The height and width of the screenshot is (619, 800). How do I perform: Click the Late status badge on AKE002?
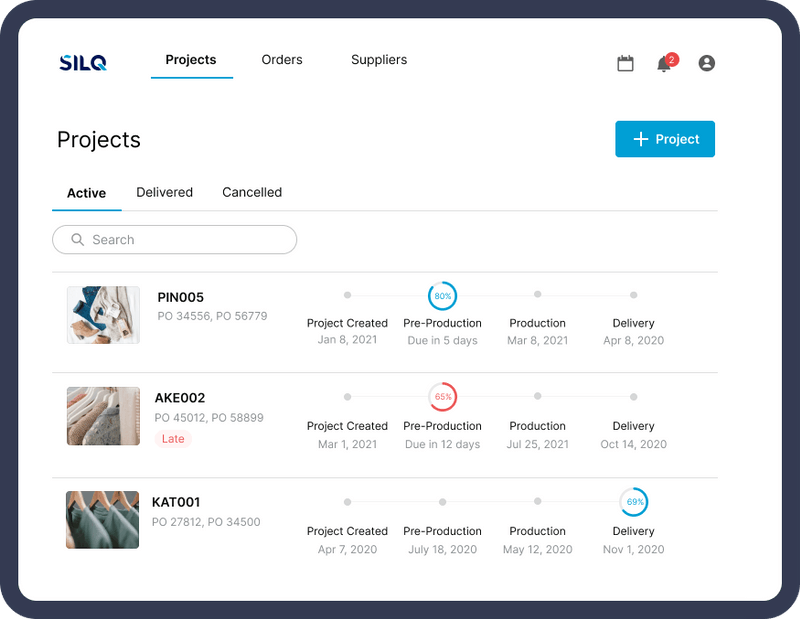(x=172, y=438)
